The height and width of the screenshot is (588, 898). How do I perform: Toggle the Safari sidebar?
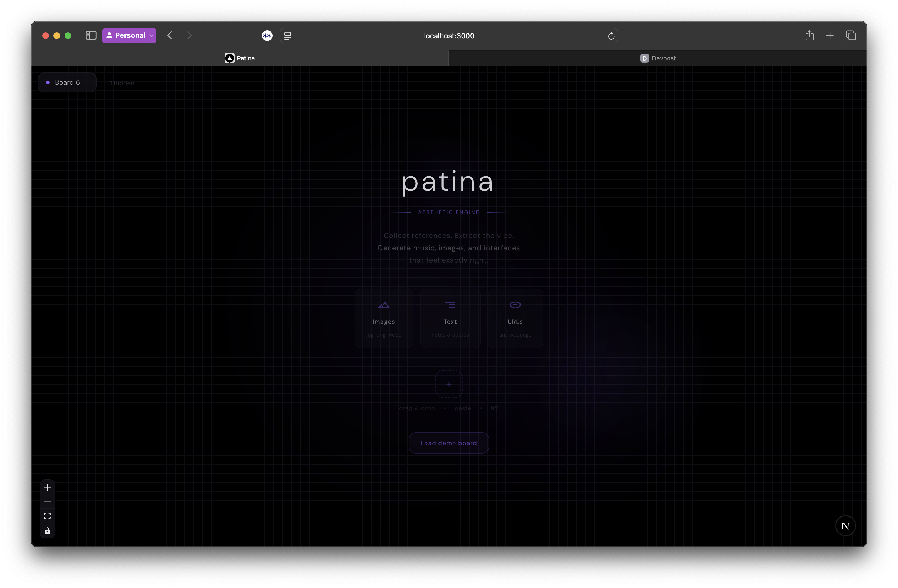[91, 35]
